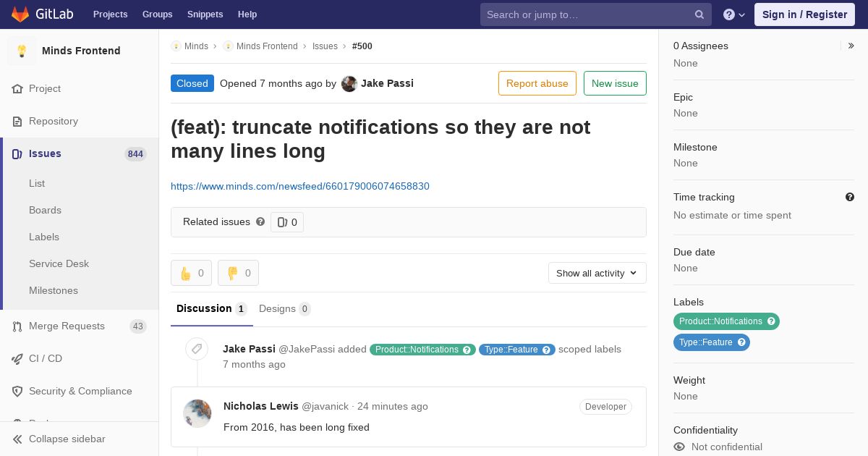Click the Developer role badge
This screenshot has width=868, height=456.
coord(605,407)
